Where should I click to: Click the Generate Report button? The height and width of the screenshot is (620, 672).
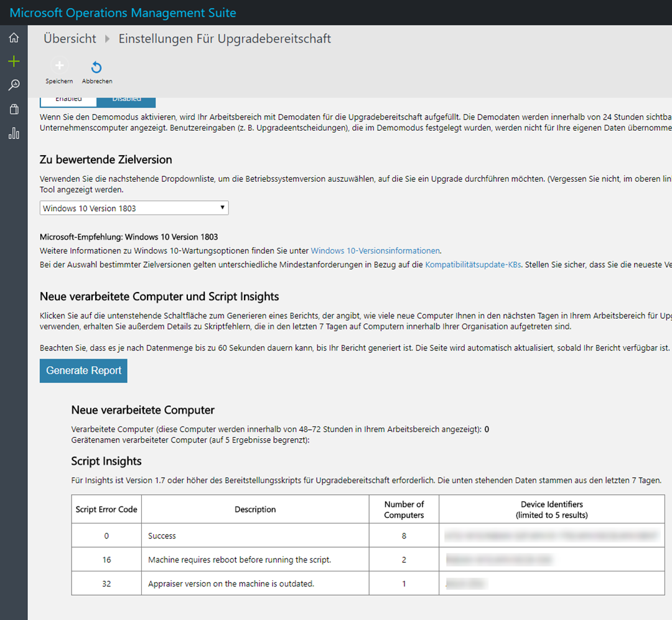click(83, 371)
